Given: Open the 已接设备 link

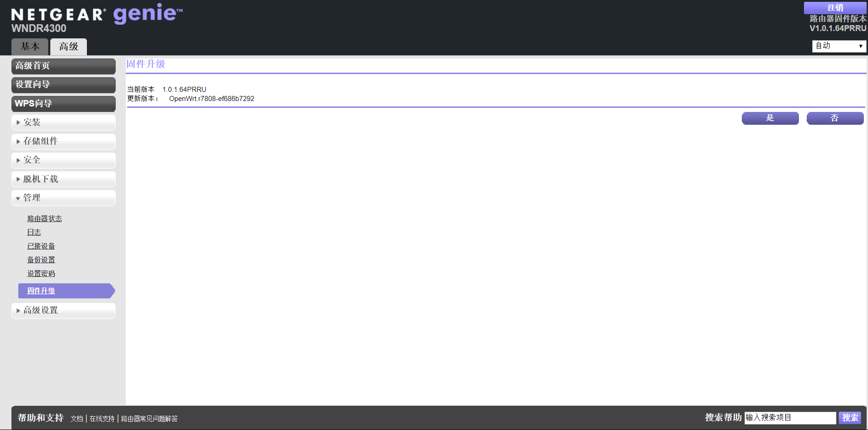Looking at the screenshot, I should [41, 246].
